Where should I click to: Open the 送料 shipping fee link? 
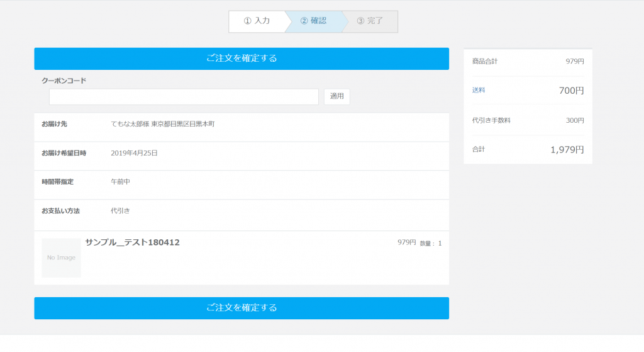coord(479,90)
